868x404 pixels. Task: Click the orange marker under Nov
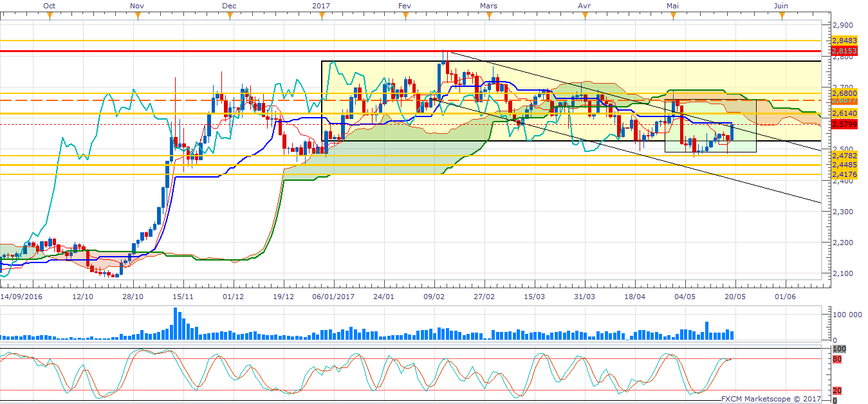pyautogui.click(x=138, y=16)
